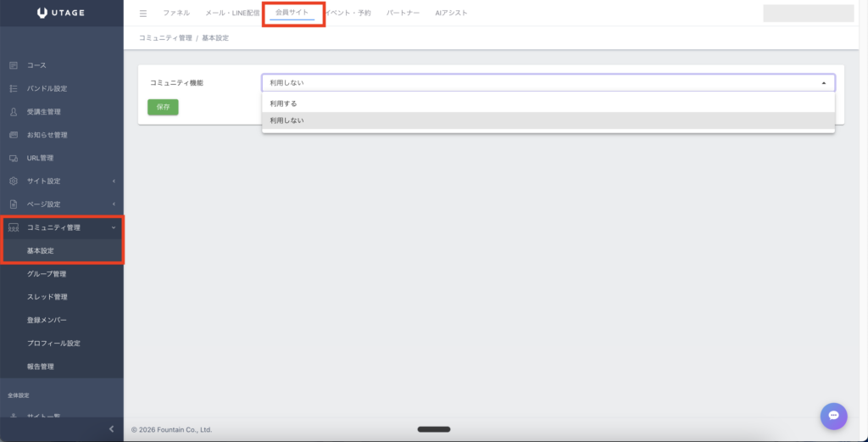Open the chat support bubble
This screenshot has width=868, height=442.
point(834,416)
